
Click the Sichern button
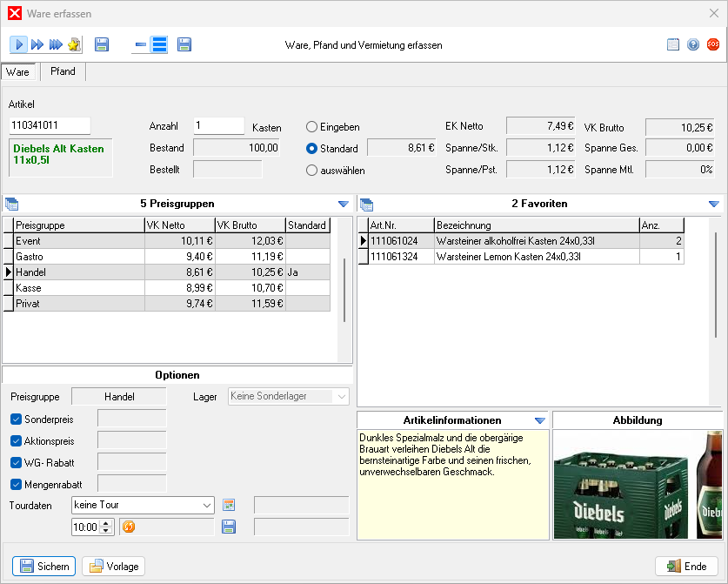(43, 567)
